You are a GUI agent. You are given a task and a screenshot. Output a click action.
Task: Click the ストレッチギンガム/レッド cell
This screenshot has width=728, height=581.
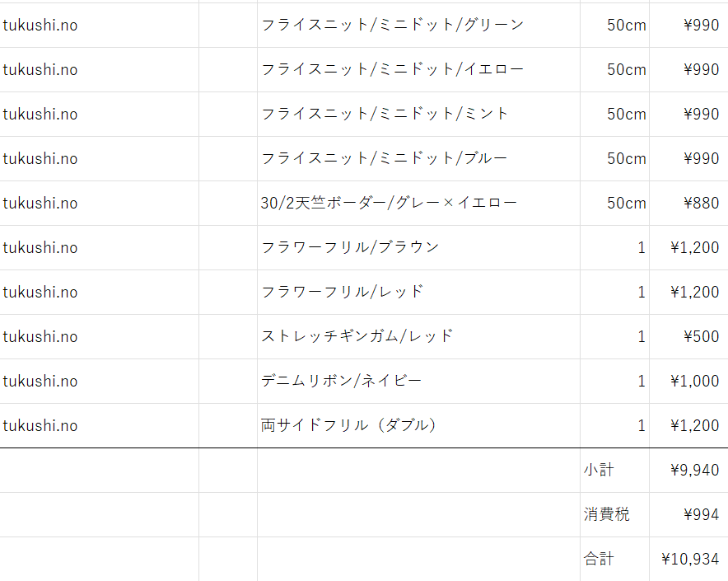click(418, 336)
